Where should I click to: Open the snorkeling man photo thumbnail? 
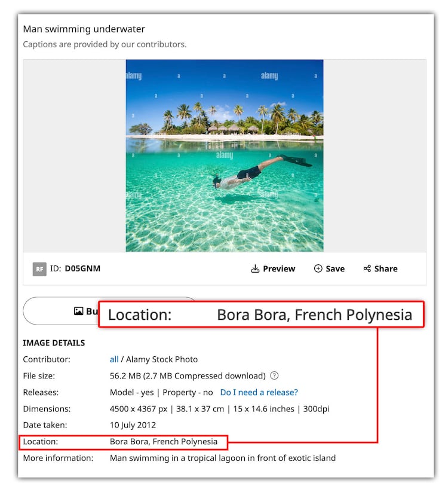pyautogui.click(x=224, y=155)
